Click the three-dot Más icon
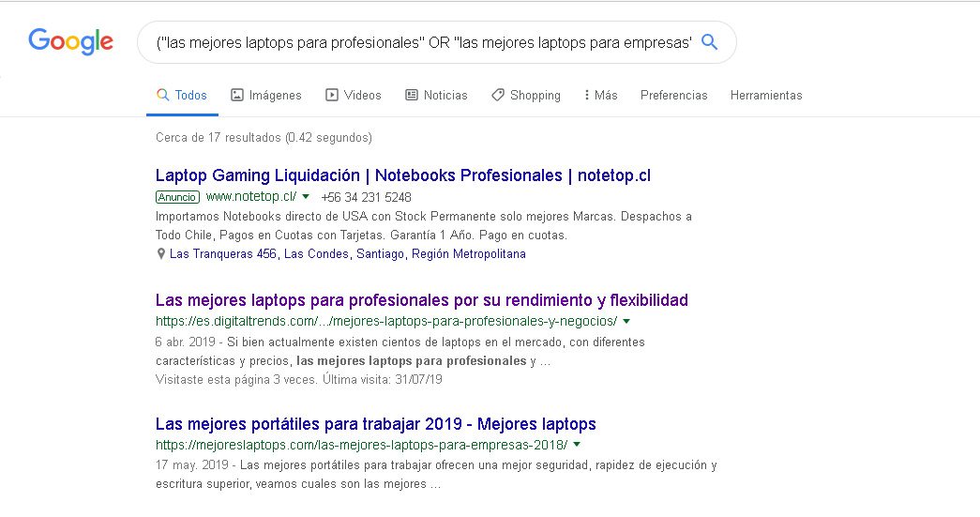This screenshot has height=517, width=980. 586,95
